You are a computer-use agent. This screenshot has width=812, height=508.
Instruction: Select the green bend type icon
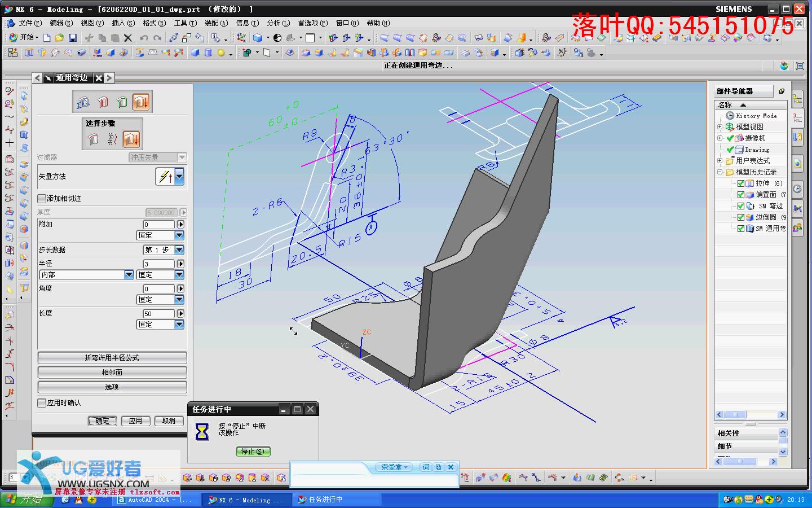[x=122, y=102]
